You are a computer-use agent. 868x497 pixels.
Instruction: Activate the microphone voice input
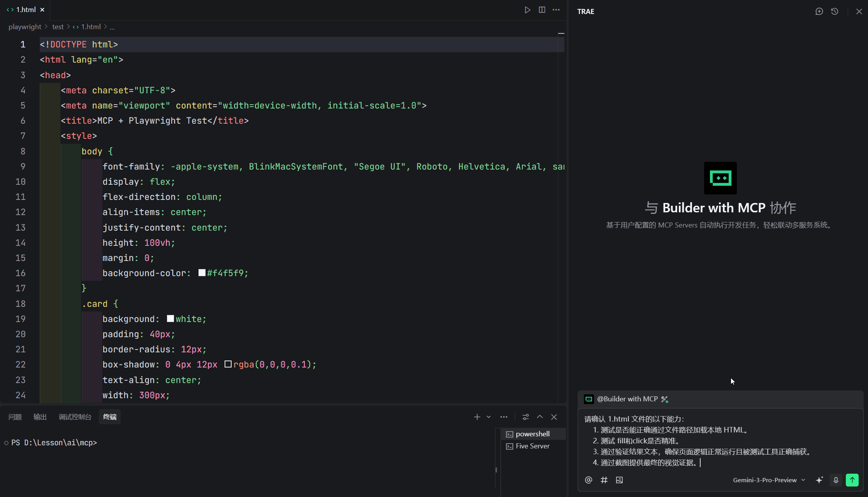tap(836, 480)
